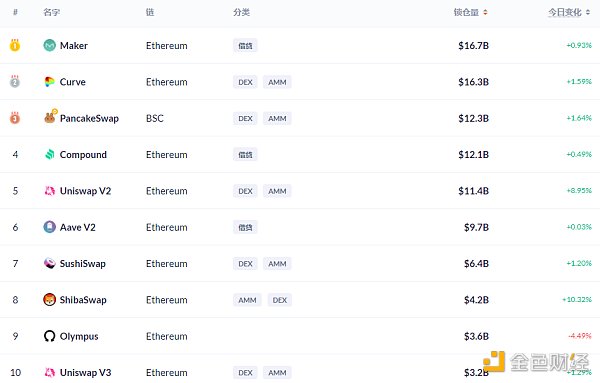This screenshot has width=600, height=383.
Task: Open the Compound protocol name link
Action: (x=83, y=155)
